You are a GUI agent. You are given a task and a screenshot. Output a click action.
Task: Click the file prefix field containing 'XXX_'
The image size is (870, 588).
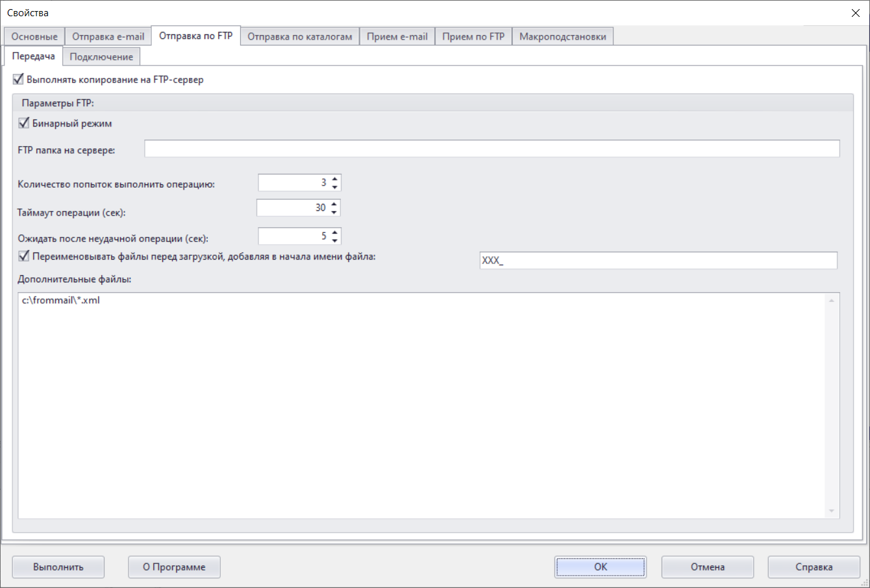658,260
